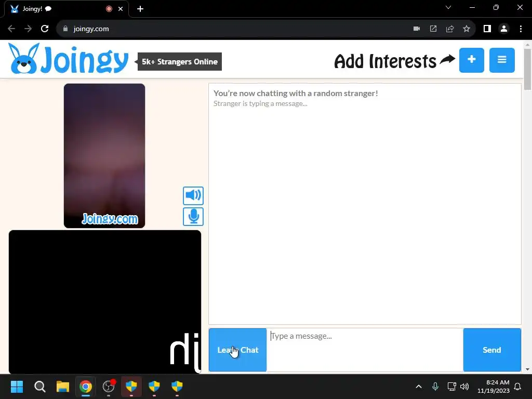
Task: Open the network status tray icon
Action: (451, 387)
